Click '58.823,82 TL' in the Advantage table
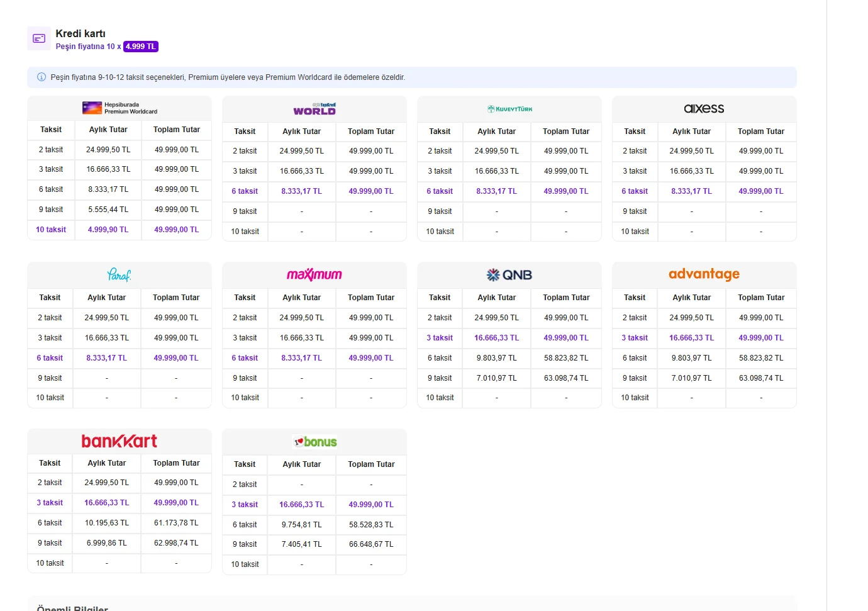The height and width of the screenshot is (611, 868). click(x=761, y=358)
